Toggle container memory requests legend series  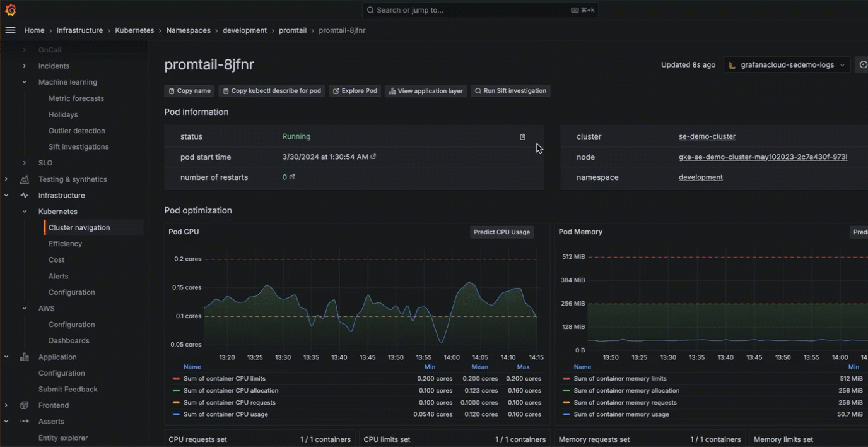(x=625, y=403)
